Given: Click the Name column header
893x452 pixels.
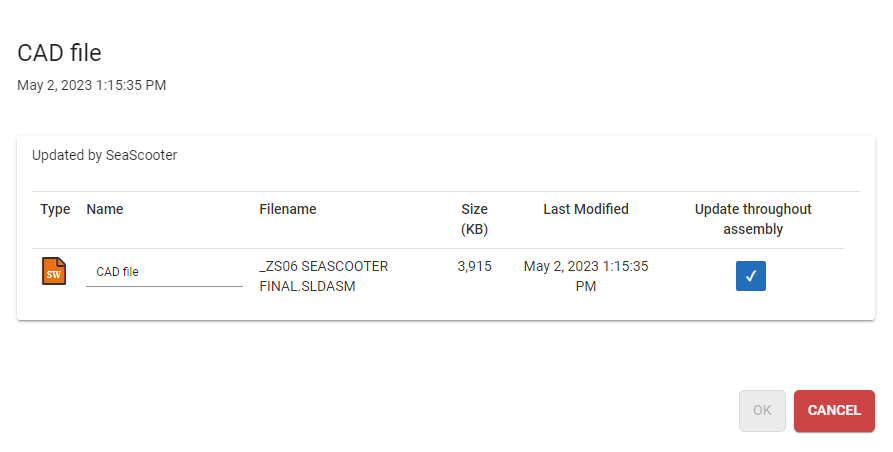Looking at the screenshot, I should tap(105, 209).
